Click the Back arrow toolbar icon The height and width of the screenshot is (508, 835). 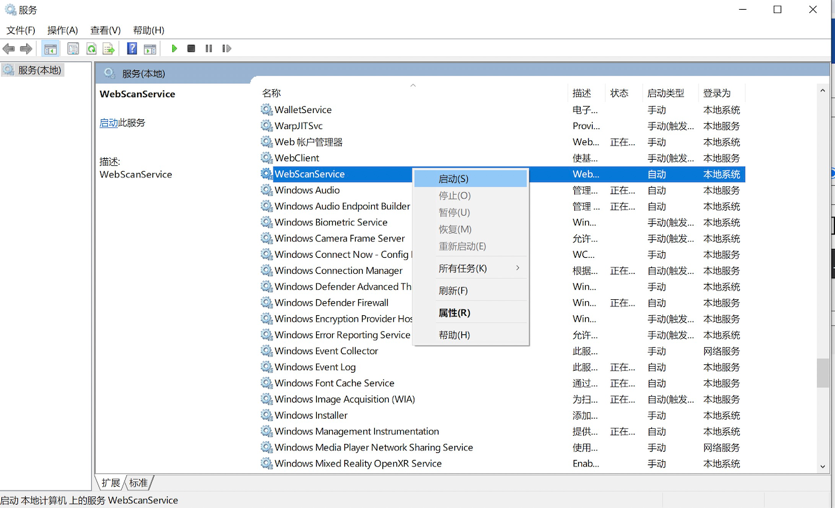pos(9,49)
